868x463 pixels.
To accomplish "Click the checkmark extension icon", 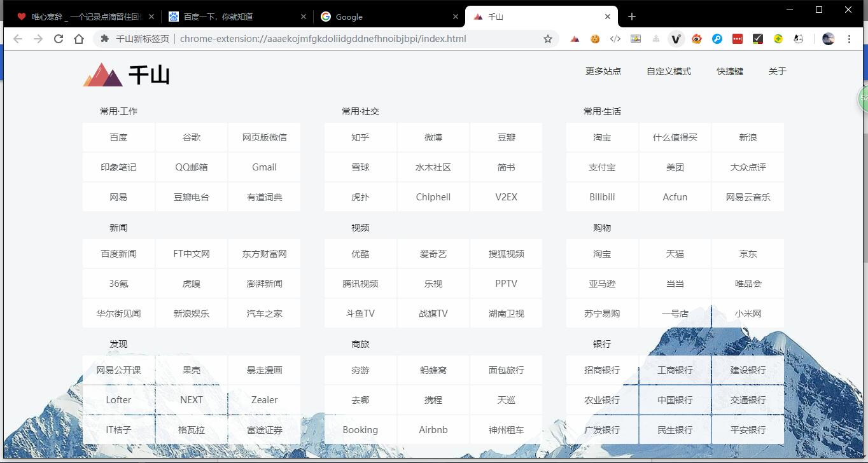I will click(758, 39).
